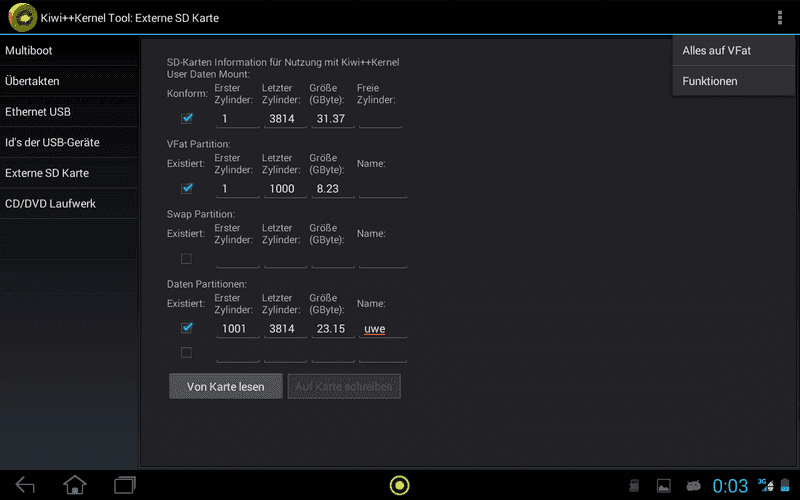Tap the yellow circle icon in navigation bar

[399, 485]
